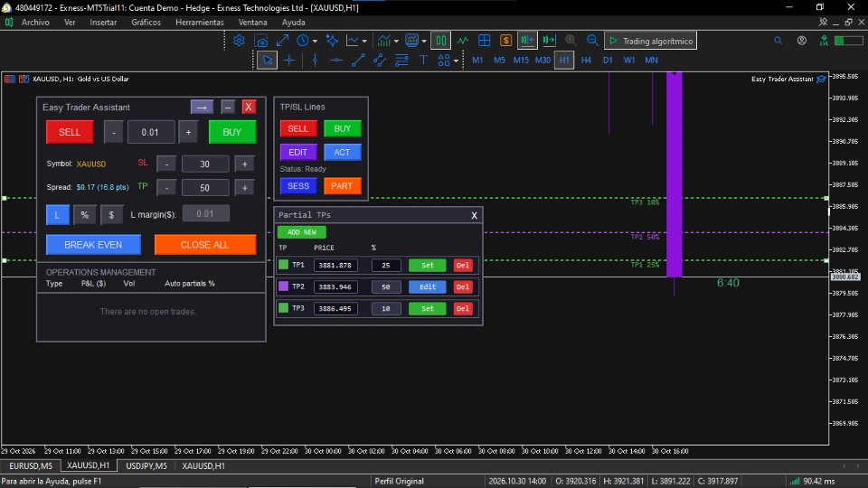
Task: Expand the line chart dropdown arrow
Action: click(x=364, y=42)
